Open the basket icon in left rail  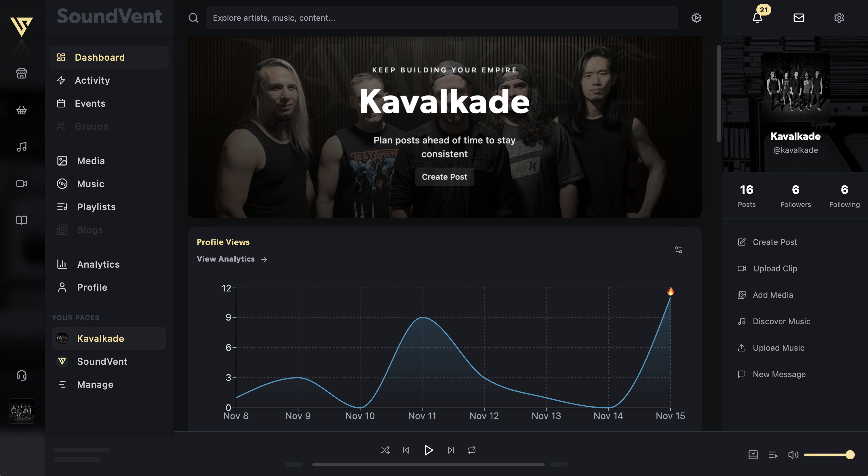[x=22, y=110]
